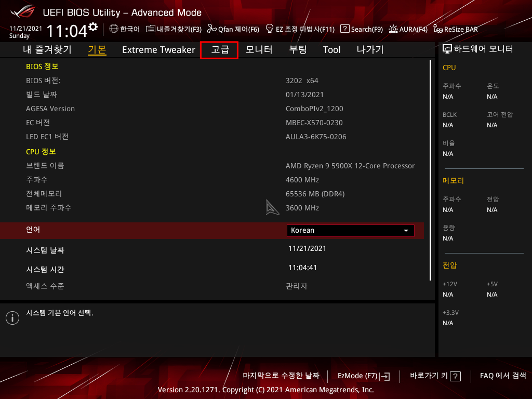Click the main panel vertical scrollbar
532x399 pixels.
[430, 170]
